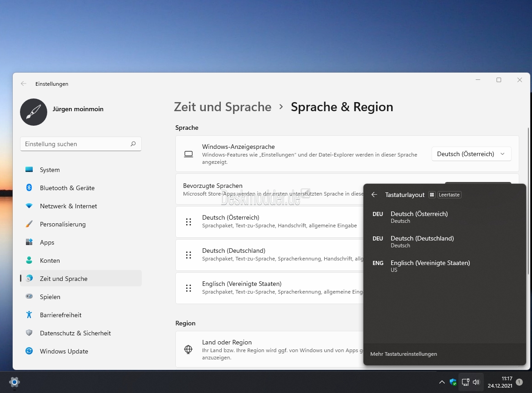The height and width of the screenshot is (393, 532).
Task: Click the globe icon at Land oder Region
Action: [188, 349]
